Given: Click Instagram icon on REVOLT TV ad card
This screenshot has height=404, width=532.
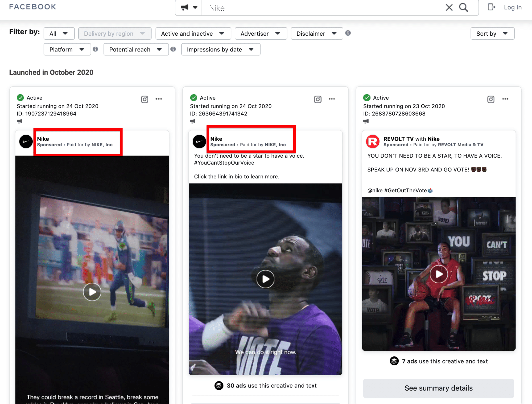Looking at the screenshot, I should point(491,99).
